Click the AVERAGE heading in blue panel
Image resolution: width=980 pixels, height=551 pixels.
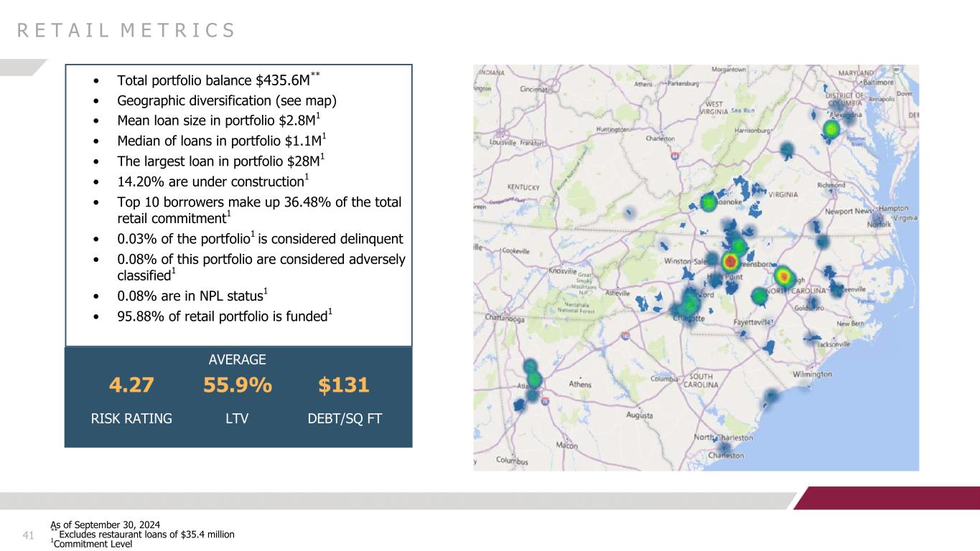[x=238, y=359]
